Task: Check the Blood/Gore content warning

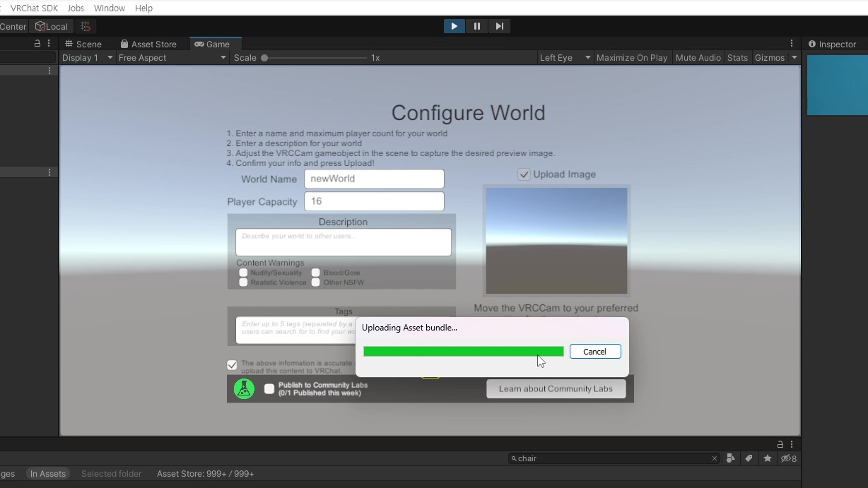Action: point(316,273)
